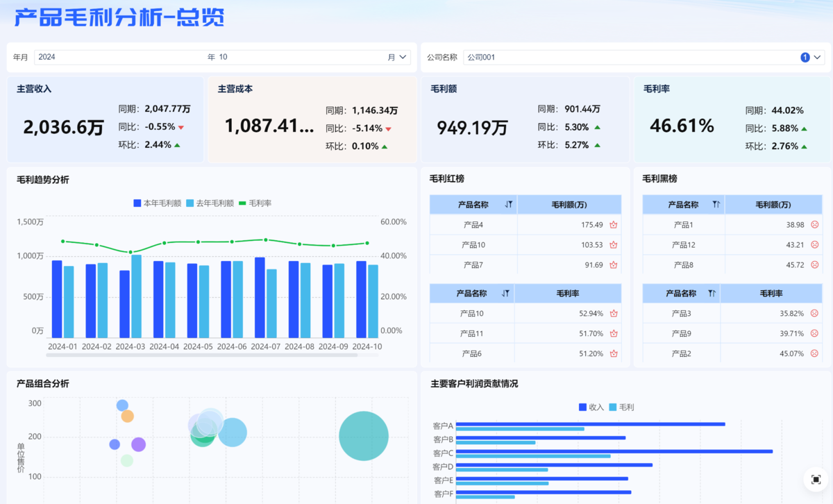
Task: Expand the 公司名称 dropdown arrow
Action: click(817, 58)
